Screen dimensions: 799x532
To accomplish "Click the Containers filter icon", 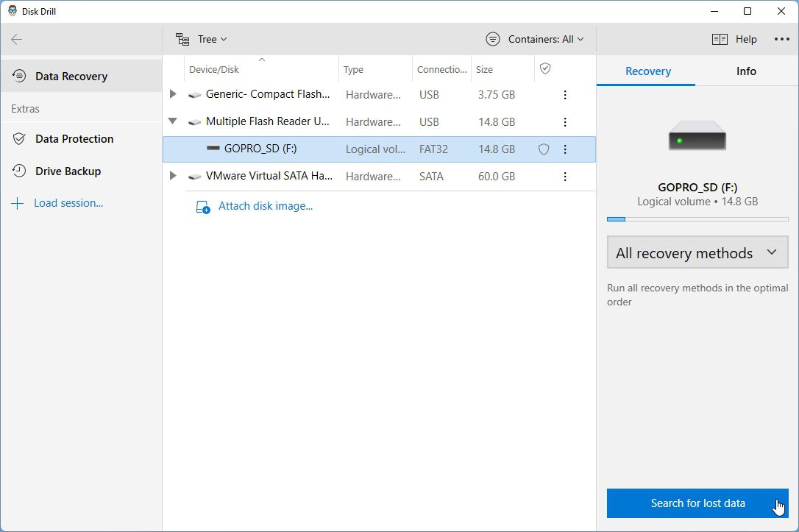I will (493, 39).
